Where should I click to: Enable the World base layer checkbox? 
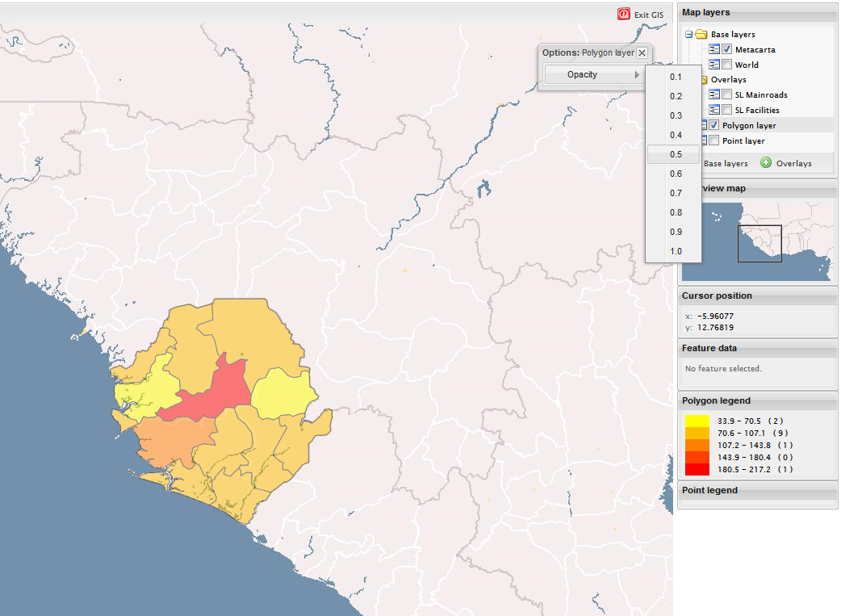click(726, 65)
